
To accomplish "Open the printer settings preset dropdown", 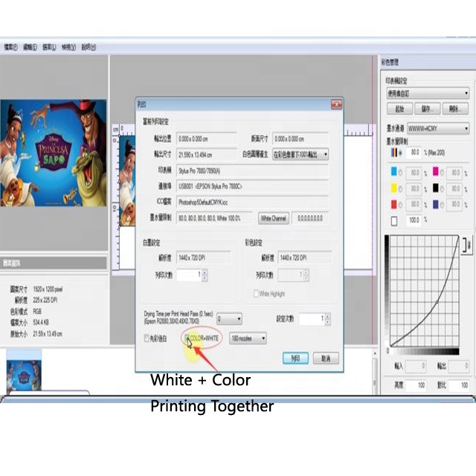I will 428,93.
